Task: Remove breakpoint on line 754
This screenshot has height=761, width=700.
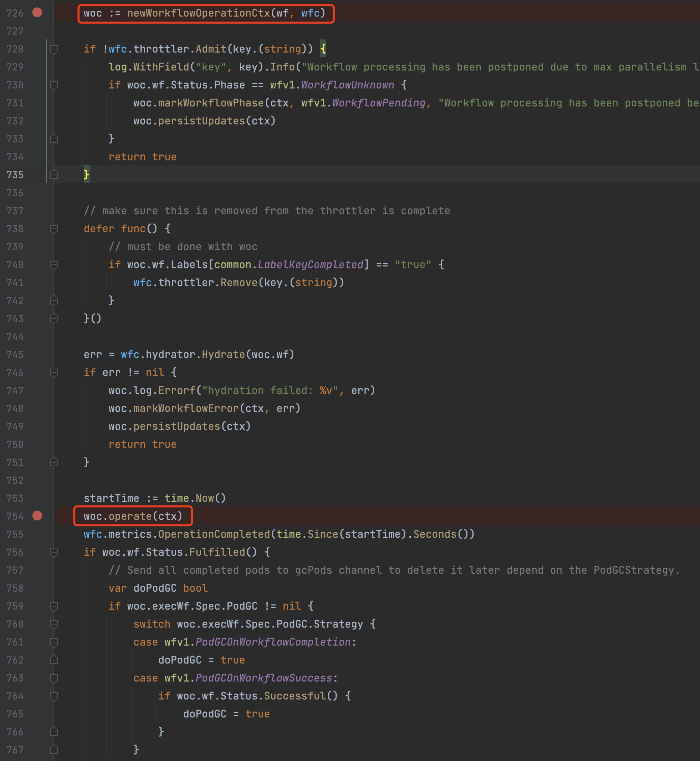Action: coord(37,516)
